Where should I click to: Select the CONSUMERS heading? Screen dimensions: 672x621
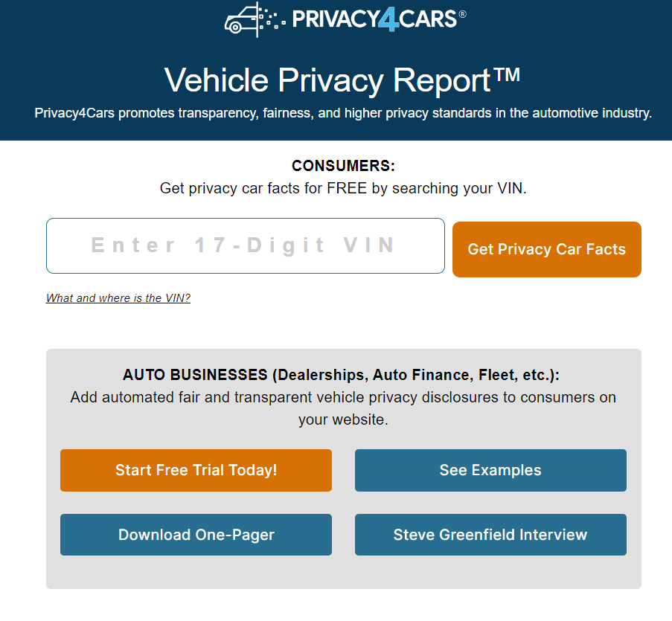coord(343,166)
